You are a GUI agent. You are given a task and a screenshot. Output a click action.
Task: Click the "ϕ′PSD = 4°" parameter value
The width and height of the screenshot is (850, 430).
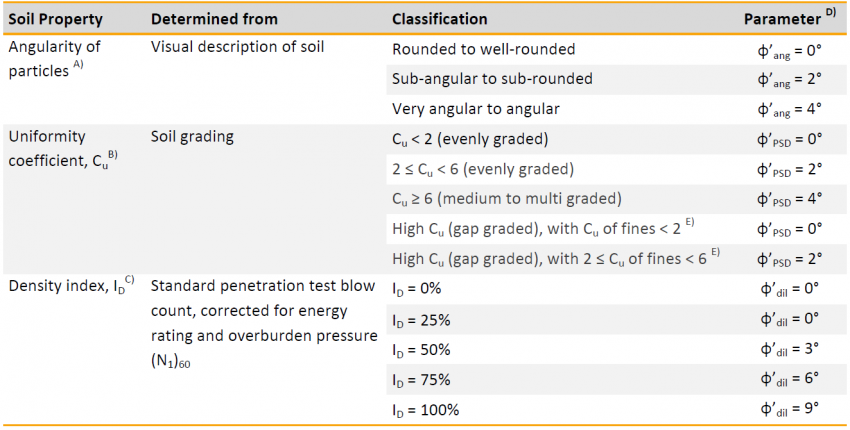point(790,197)
